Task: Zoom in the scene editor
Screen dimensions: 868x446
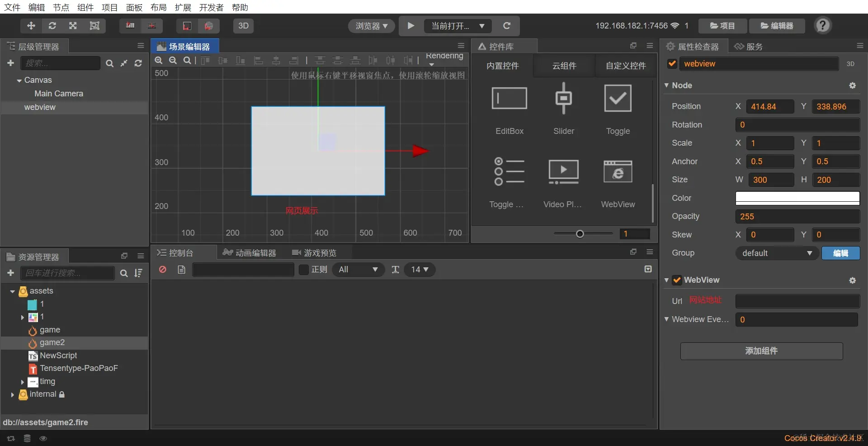Action: (159, 60)
